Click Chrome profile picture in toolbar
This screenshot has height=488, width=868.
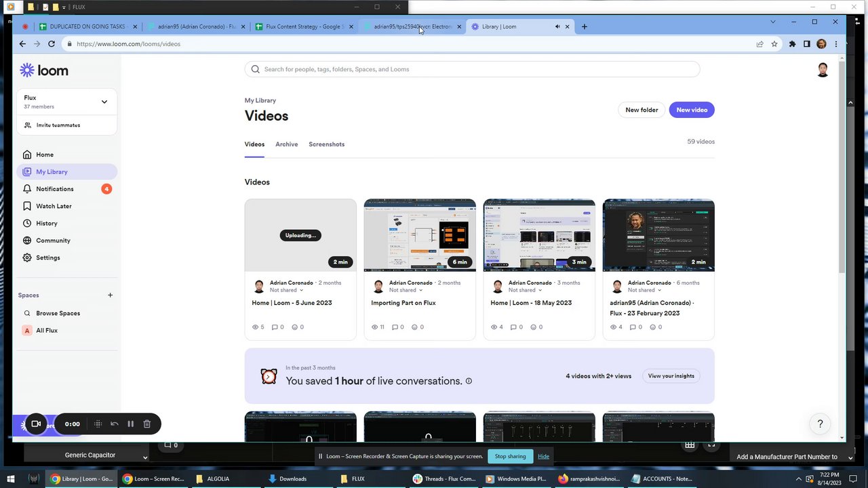[x=821, y=44]
